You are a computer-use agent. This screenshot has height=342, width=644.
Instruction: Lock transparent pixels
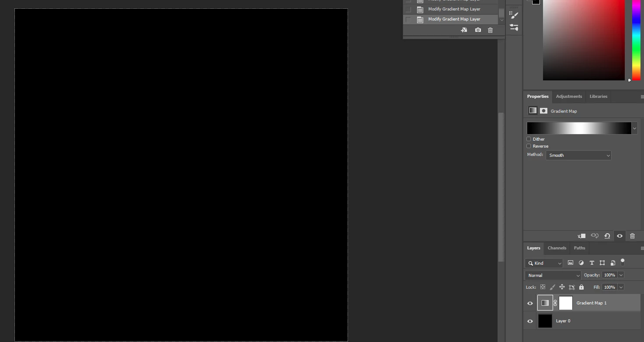(543, 287)
